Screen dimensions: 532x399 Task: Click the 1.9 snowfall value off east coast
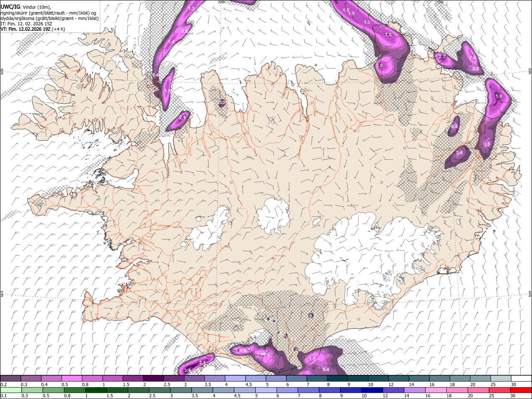click(x=499, y=96)
